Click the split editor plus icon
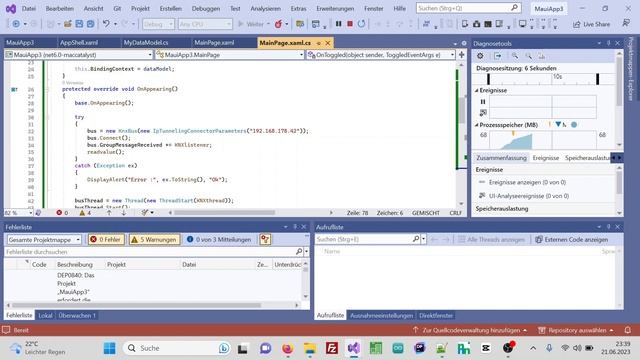Viewport: 640px width, 360px height. point(461,55)
